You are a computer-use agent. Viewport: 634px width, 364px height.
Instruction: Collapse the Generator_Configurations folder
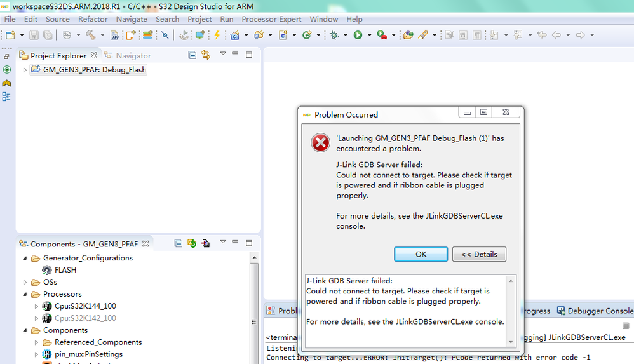coord(25,258)
